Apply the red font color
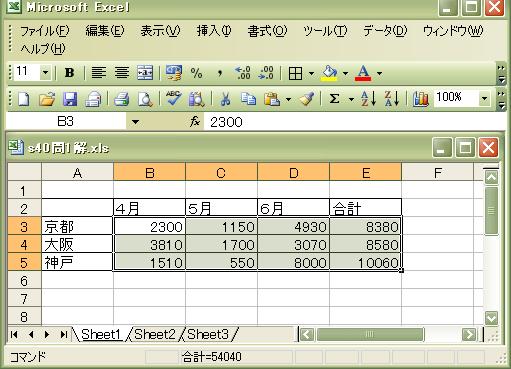511x369 pixels. tap(363, 73)
